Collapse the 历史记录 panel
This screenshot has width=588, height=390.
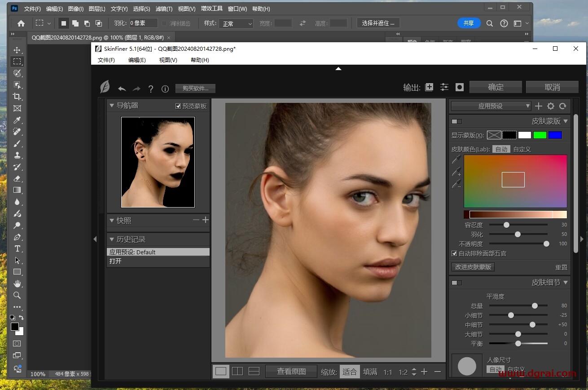point(112,239)
